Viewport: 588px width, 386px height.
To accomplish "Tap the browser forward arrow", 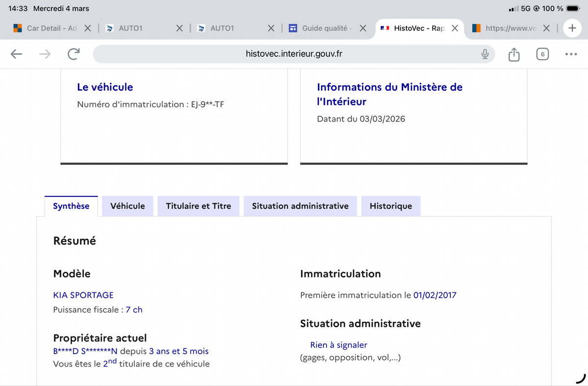I will click(45, 54).
